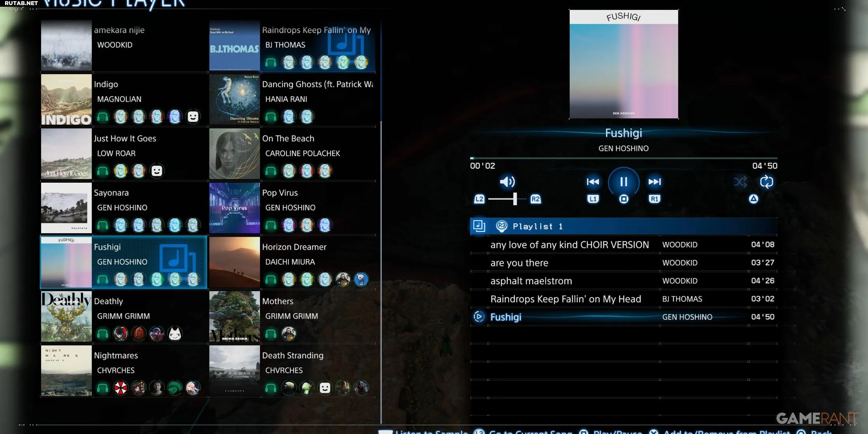
Task: Click the R3 icon beside Playlist 1
Action: tap(501, 226)
